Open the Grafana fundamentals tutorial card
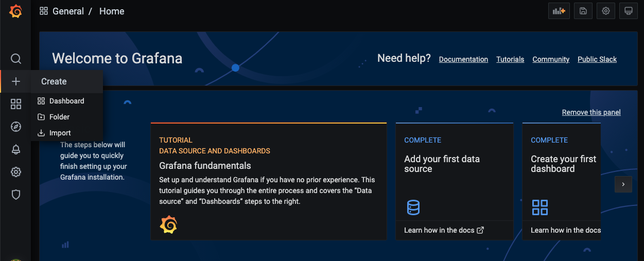The width and height of the screenshot is (644, 261). 268,181
